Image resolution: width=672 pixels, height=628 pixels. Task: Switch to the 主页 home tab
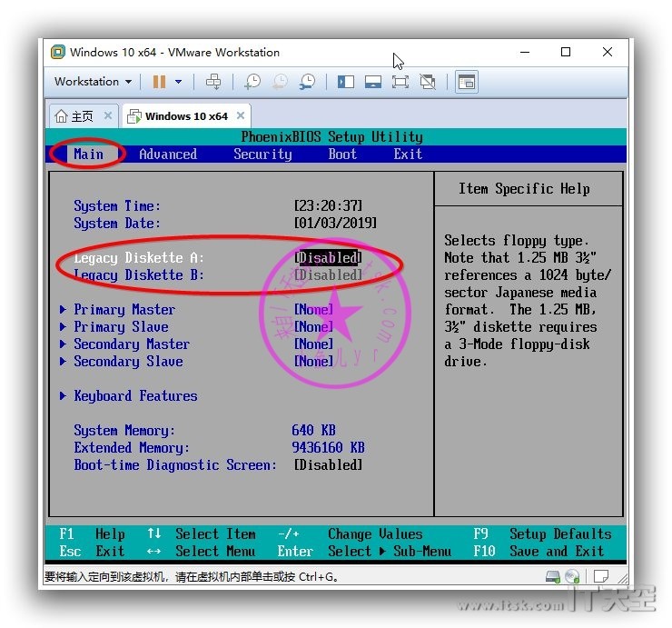pos(82,116)
